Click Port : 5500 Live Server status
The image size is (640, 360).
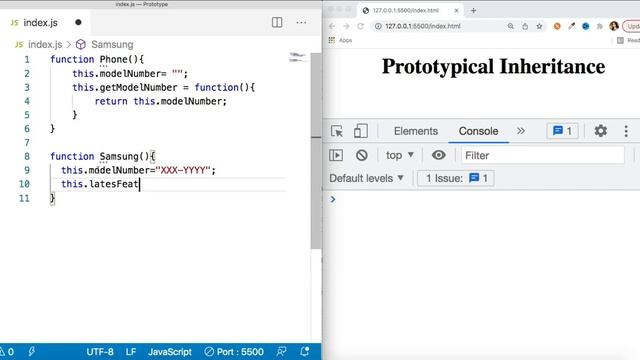pos(234,352)
